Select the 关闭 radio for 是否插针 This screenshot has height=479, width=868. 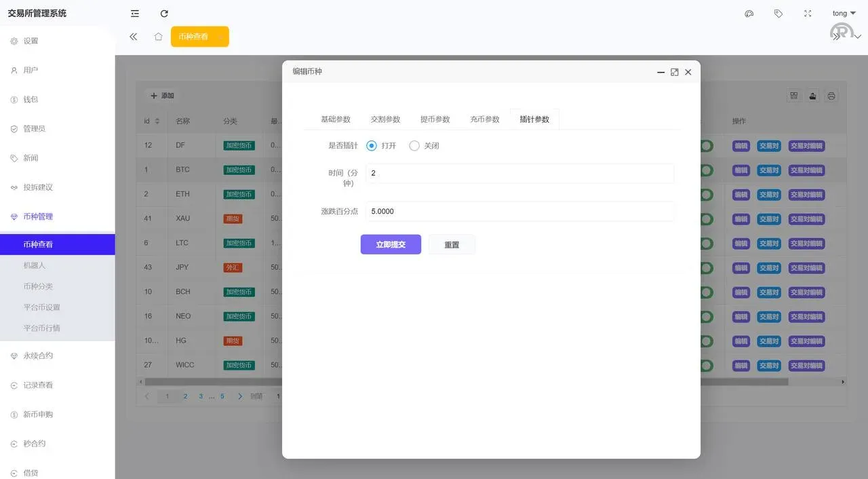pyautogui.click(x=414, y=145)
